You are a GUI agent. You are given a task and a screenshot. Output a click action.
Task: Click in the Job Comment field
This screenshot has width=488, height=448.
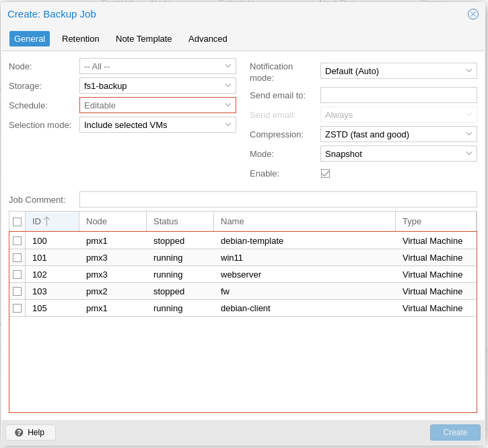point(277,199)
